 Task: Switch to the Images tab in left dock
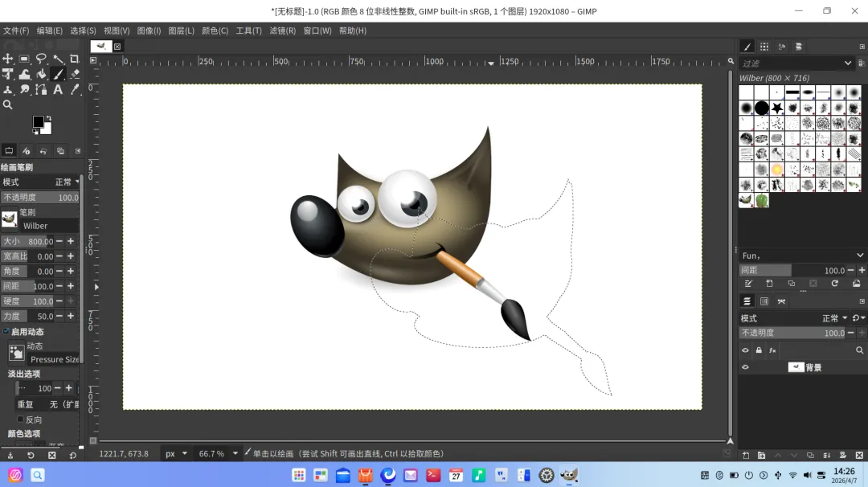pos(60,150)
